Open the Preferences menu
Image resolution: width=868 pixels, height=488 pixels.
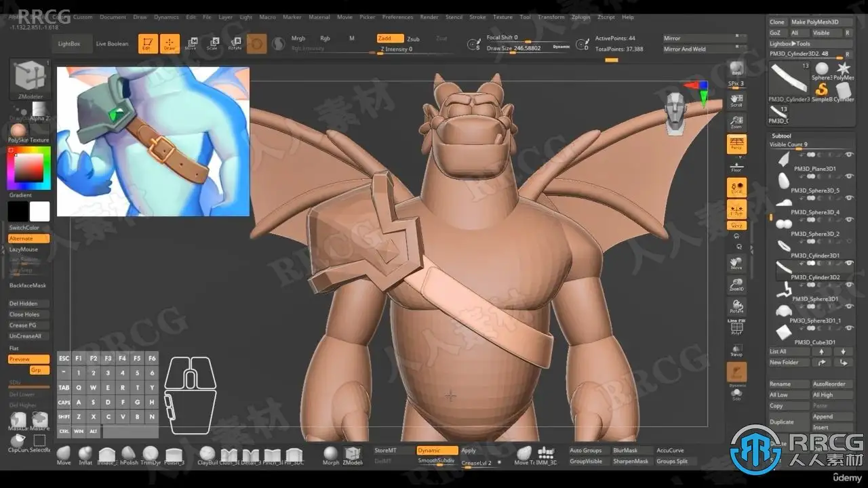397,17
